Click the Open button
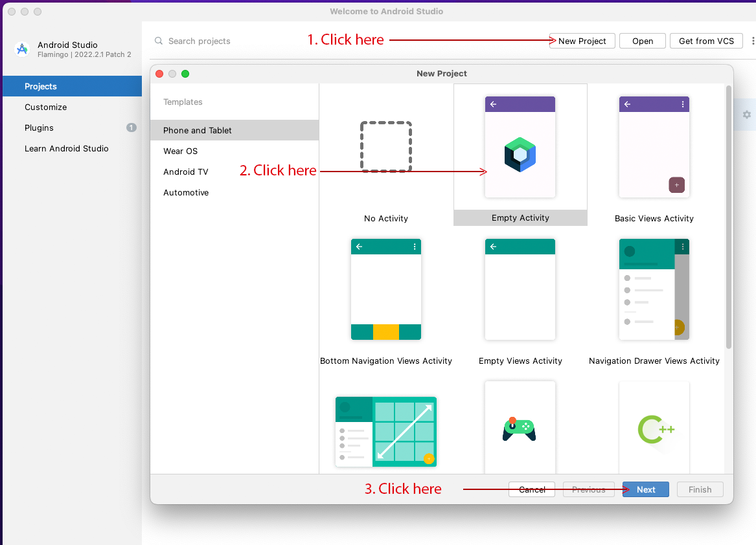Image resolution: width=756 pixels, height=545 pixels. coord(643,41)
